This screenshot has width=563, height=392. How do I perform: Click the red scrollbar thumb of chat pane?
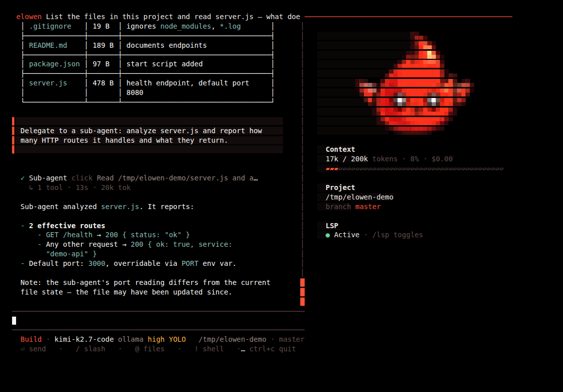pos(302,292)
